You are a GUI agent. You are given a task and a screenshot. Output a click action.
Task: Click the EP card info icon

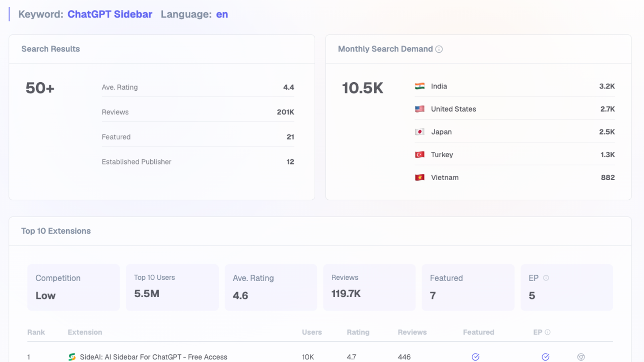pos(546,278)
